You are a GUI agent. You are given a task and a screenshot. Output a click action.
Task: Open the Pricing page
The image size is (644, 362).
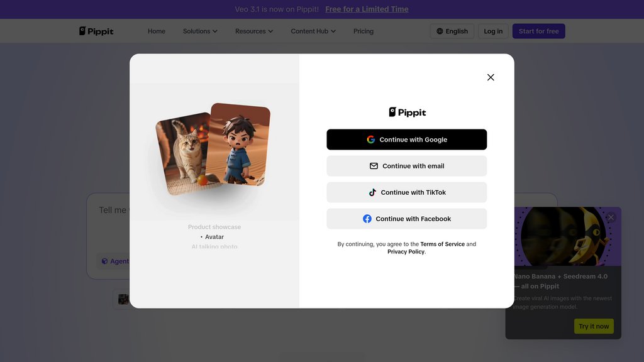point(364,31)
